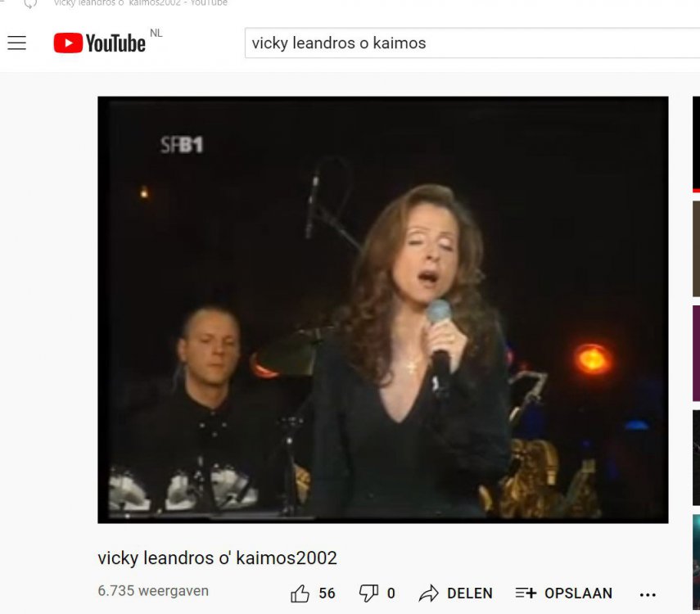Click the OPSLAAN save label
The height and width of the screenshot is (614, 700).
578,594
